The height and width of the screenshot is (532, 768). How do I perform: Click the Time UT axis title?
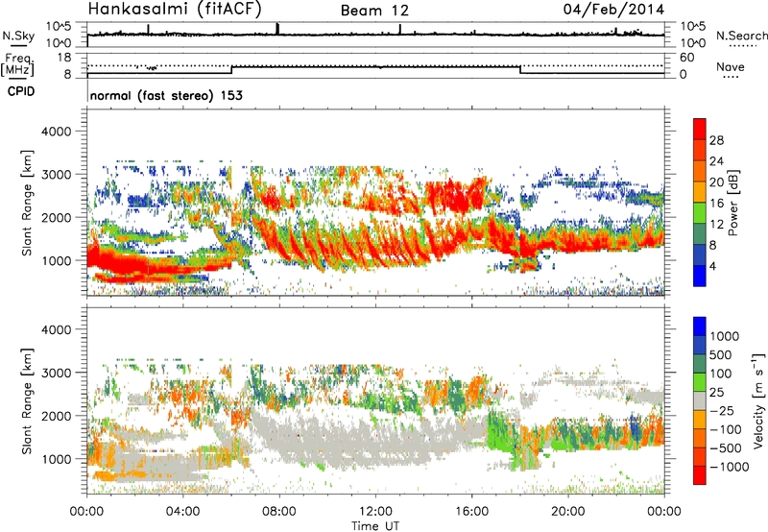coord(375,526)
